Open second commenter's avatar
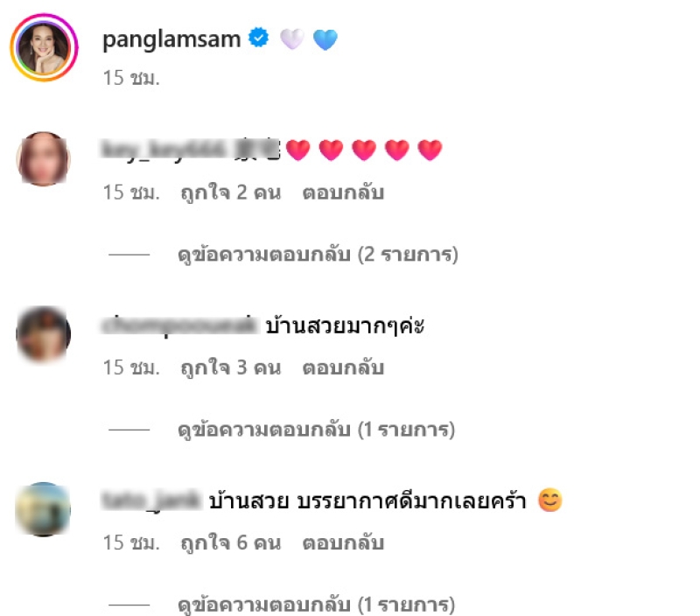Viewport: 700px width, 616px height. tap(43, 334)
